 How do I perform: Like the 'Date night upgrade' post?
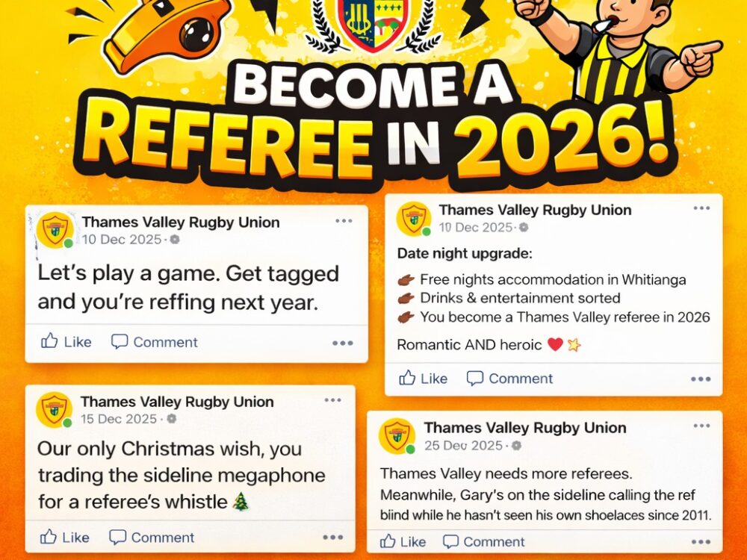pos(423,378)
